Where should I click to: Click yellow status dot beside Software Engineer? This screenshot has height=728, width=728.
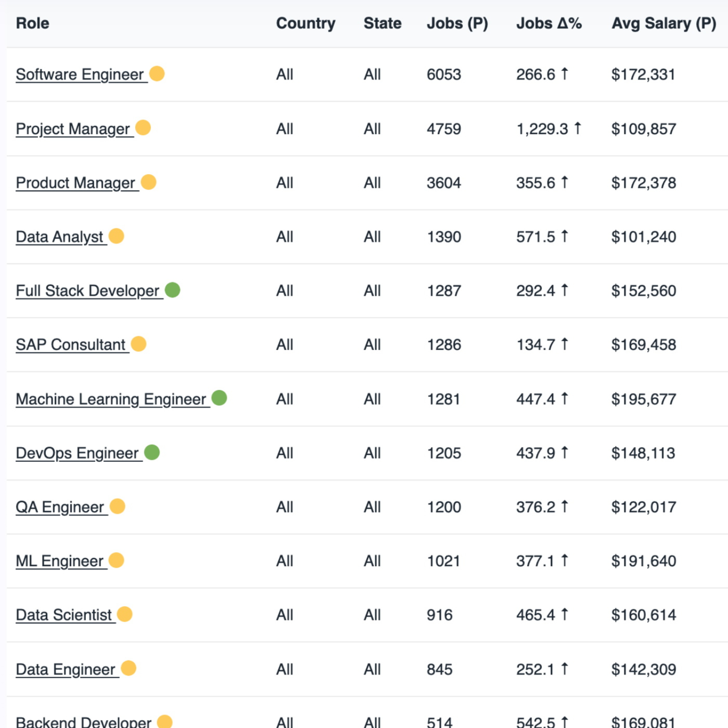(x=157, y=74)
